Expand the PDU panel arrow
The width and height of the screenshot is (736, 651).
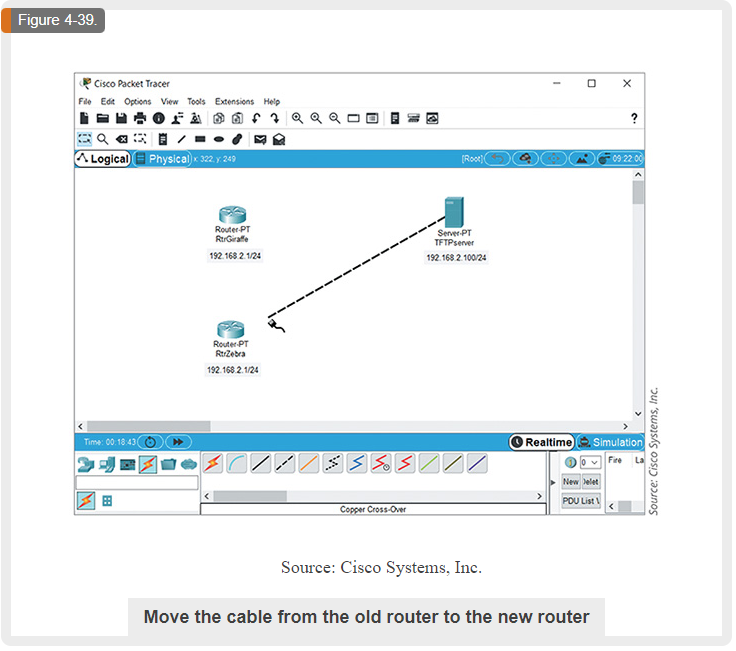[x=553, y=483]
